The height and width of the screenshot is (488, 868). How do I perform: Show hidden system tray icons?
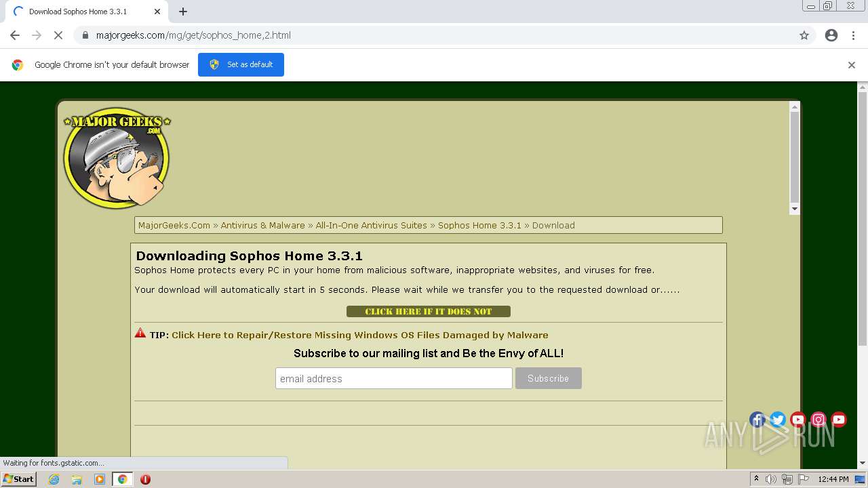[756, 479]
